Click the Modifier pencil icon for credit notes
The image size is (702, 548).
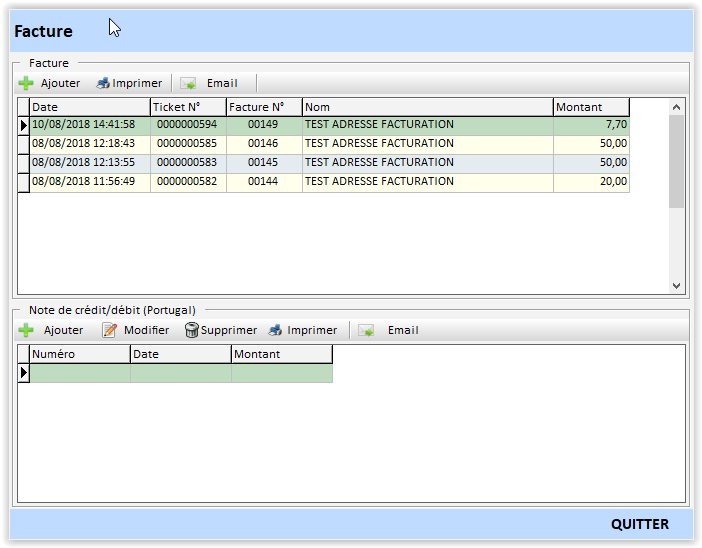tap(110, 330)
